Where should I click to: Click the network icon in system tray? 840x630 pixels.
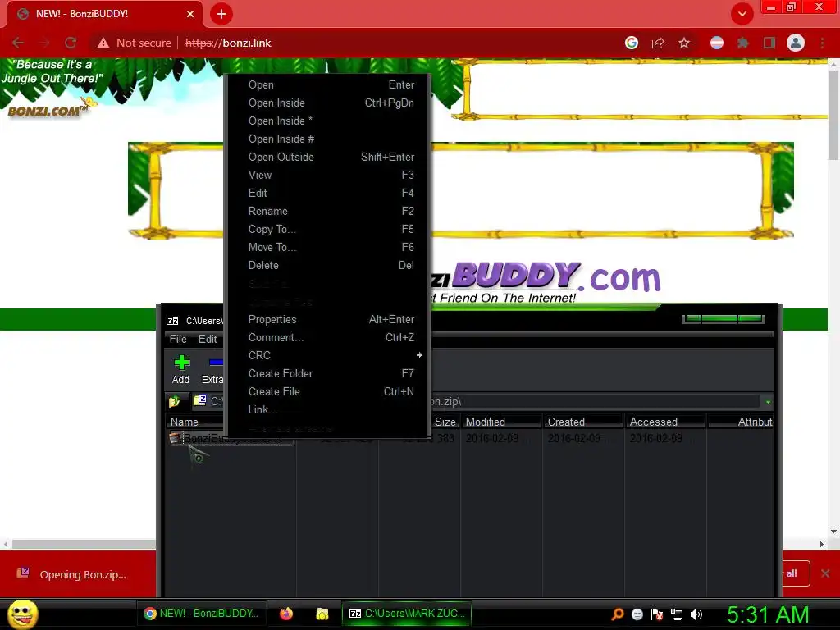click(x=677, y=614)
